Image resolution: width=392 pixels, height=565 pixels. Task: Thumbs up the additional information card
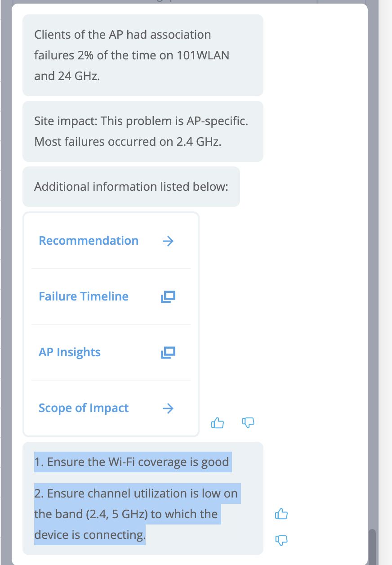tap(218, 422)
